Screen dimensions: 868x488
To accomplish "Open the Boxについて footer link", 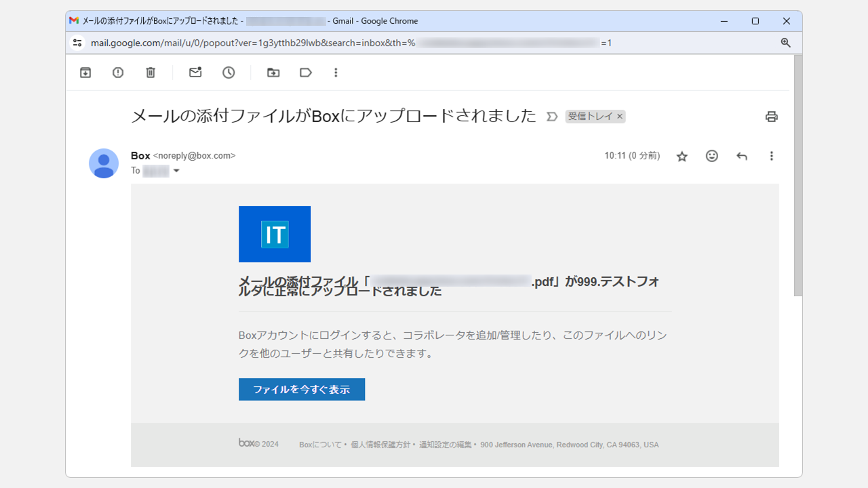I will coord(320,445).
